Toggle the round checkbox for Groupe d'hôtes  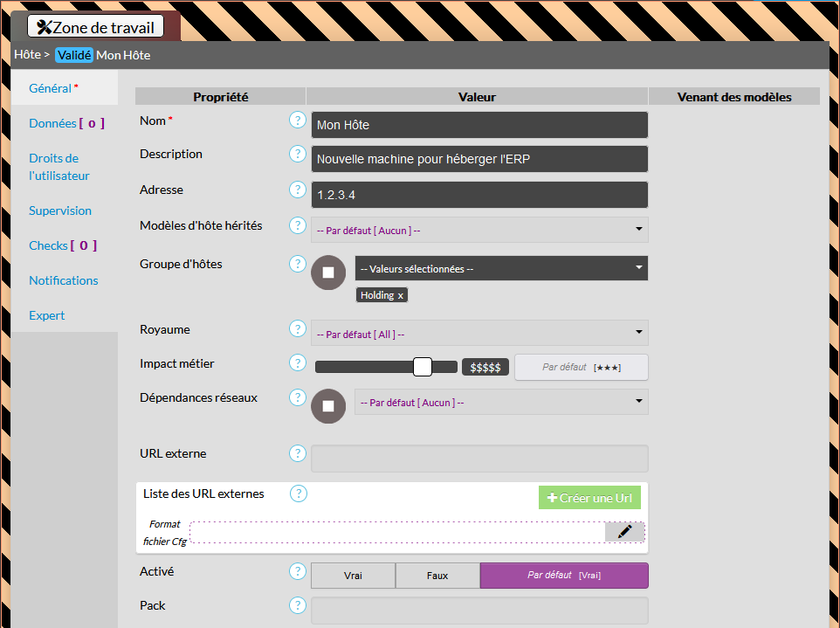(x=328, y=273)
